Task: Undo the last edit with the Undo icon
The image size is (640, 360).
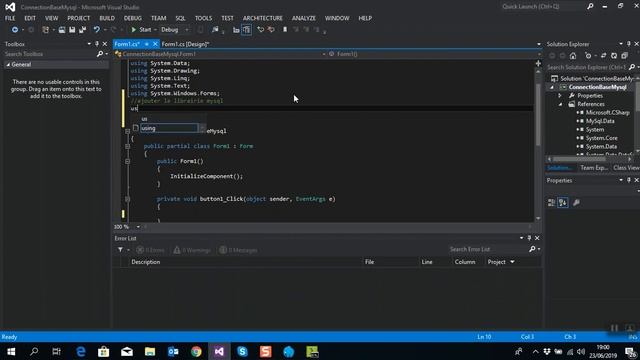Action: 97,30
